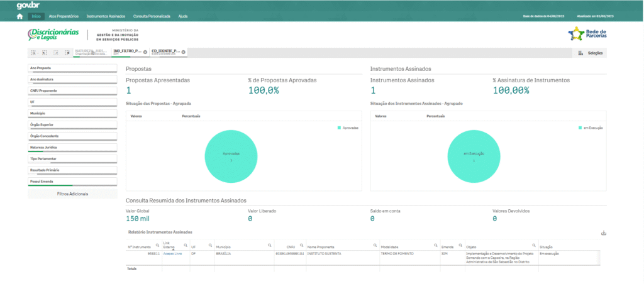644x284 pixels.
Task: Click the em Execução legend color swatch
Action: tap(580, 128)
